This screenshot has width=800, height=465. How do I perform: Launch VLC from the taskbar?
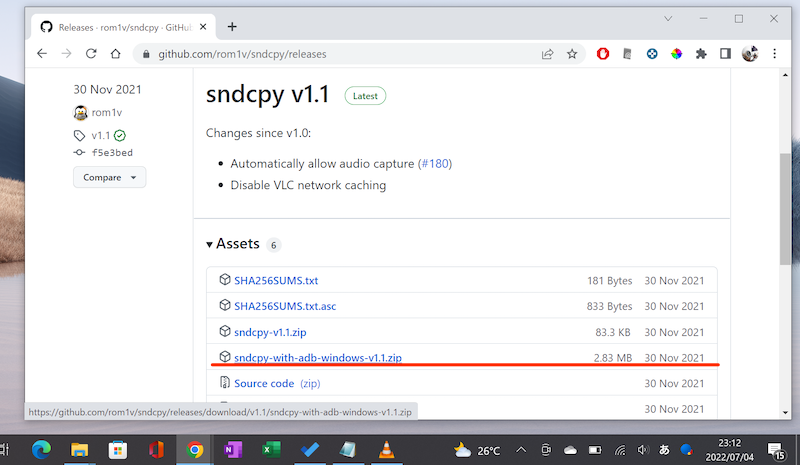(387, 450)
